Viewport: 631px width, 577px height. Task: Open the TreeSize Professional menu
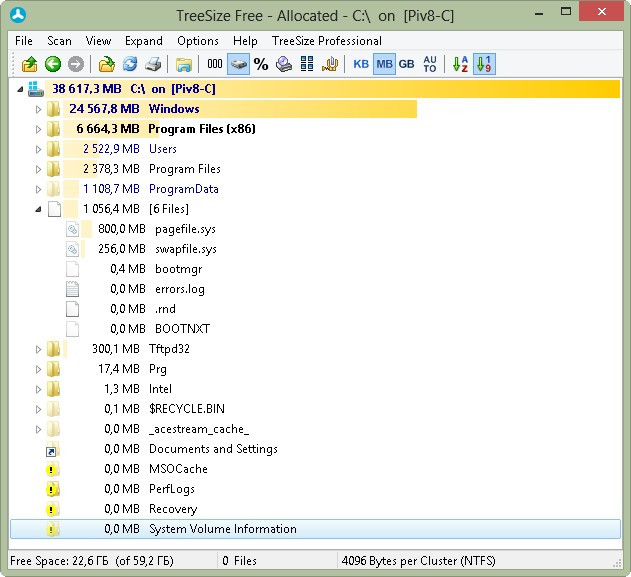click(x=326, y=41)
